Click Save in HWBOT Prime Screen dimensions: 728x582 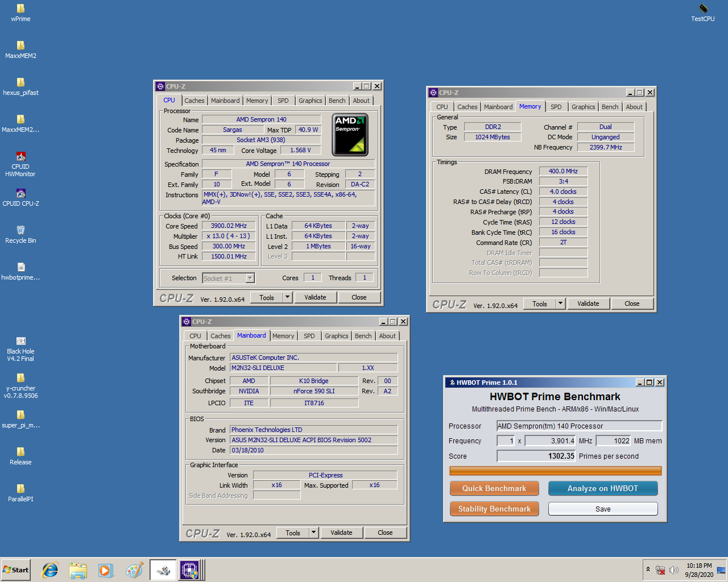[x=603, y=509]
